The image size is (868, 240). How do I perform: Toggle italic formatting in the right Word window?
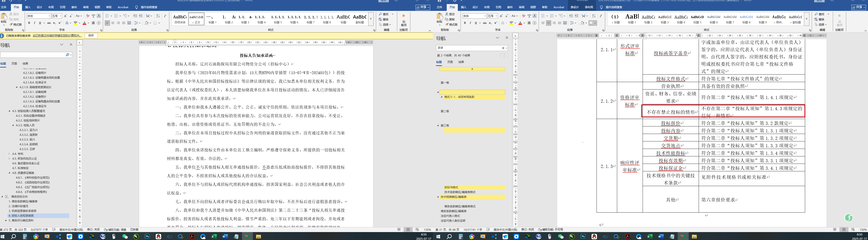(x=470, y=23)
